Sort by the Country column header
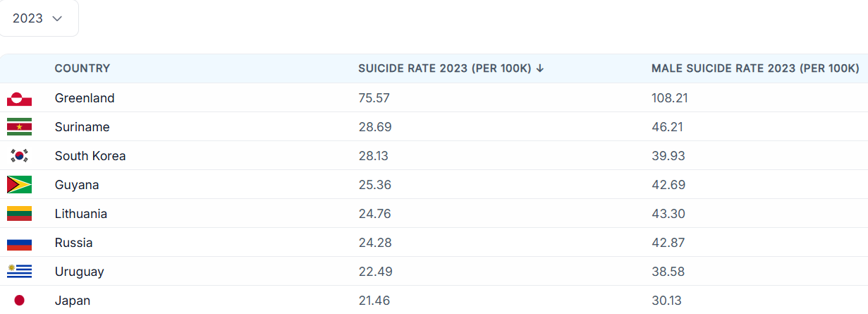The width and height of the screenshot is (868, 314). [x=82, y=68]
